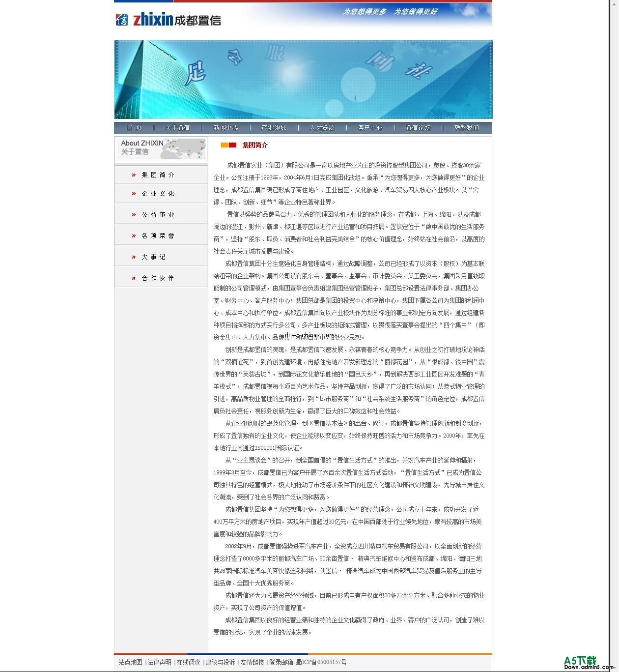Select 产业领域 in the navigation bar
The width and height of the screenshot is (619, 672).
[x=274, y=128]
